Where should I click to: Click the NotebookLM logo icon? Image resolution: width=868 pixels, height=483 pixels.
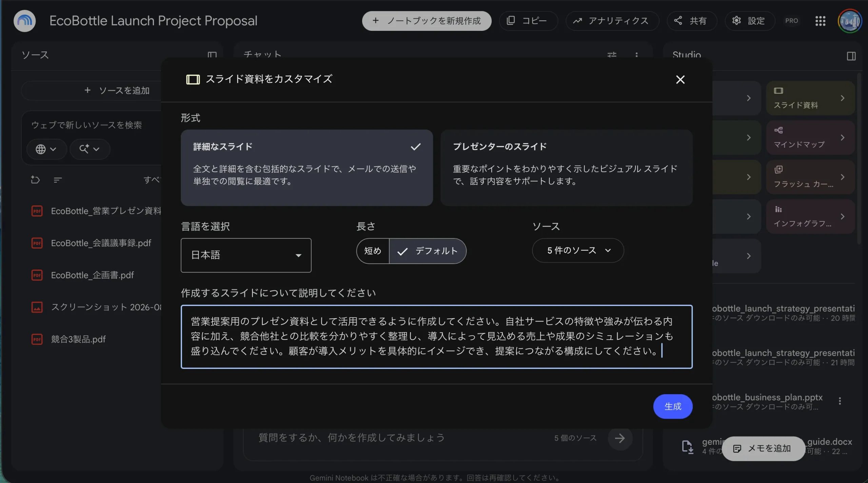click(24, 21)
